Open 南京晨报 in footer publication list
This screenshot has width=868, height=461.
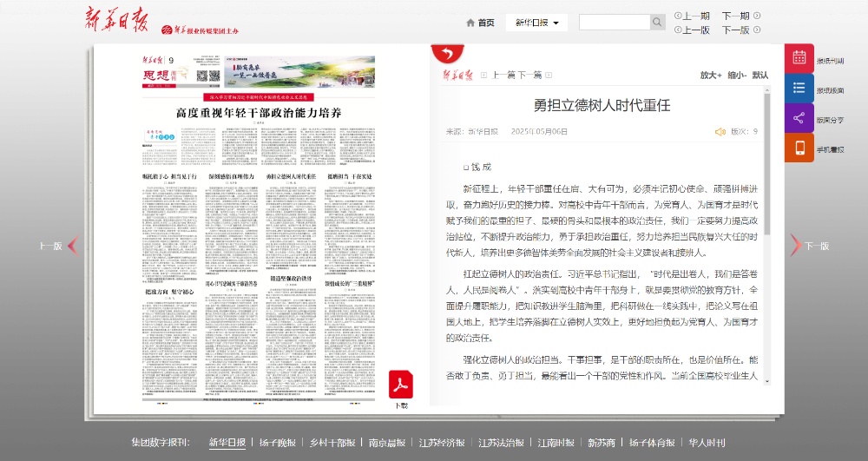click(x=385, y=443)
